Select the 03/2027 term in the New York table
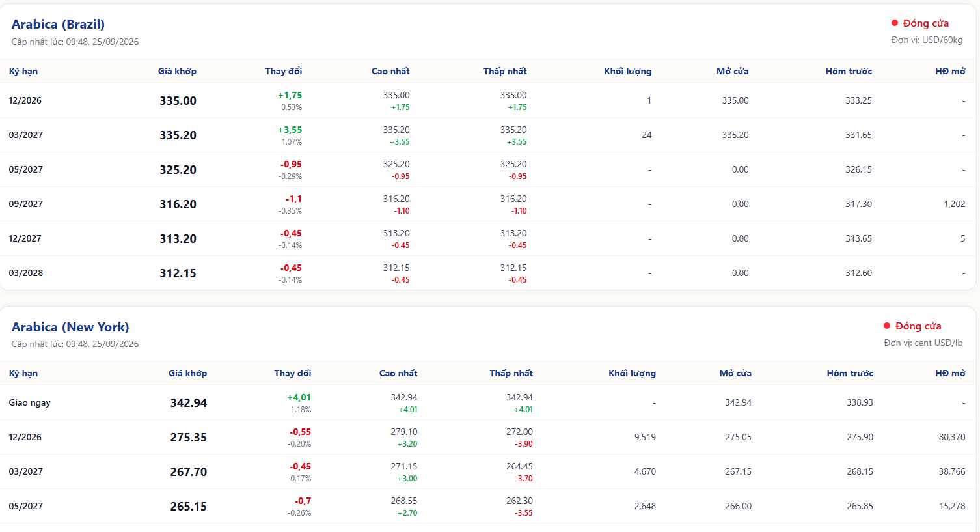Image resolution: width=980 pixels, height=532 pixels. (x=26, y=471)
